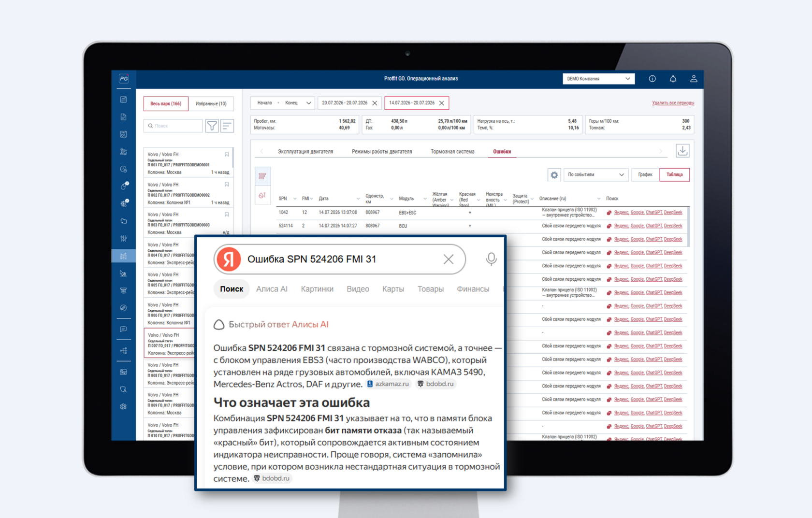Click the funnel filter icon
The width and height of the screenshot is (812, 518).
pos(212,126)
